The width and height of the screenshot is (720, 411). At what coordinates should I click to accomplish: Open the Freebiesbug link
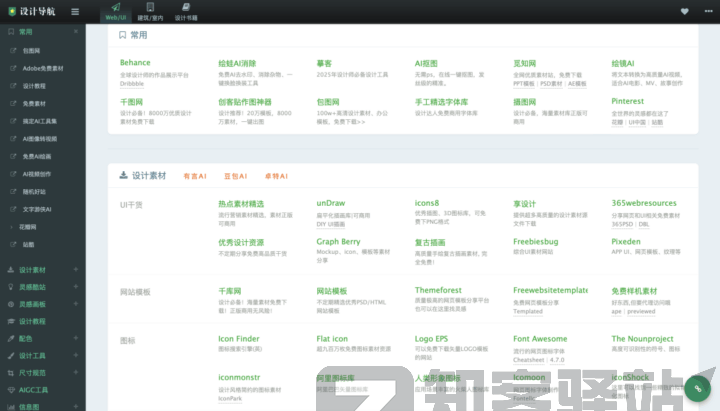point(536,242)
